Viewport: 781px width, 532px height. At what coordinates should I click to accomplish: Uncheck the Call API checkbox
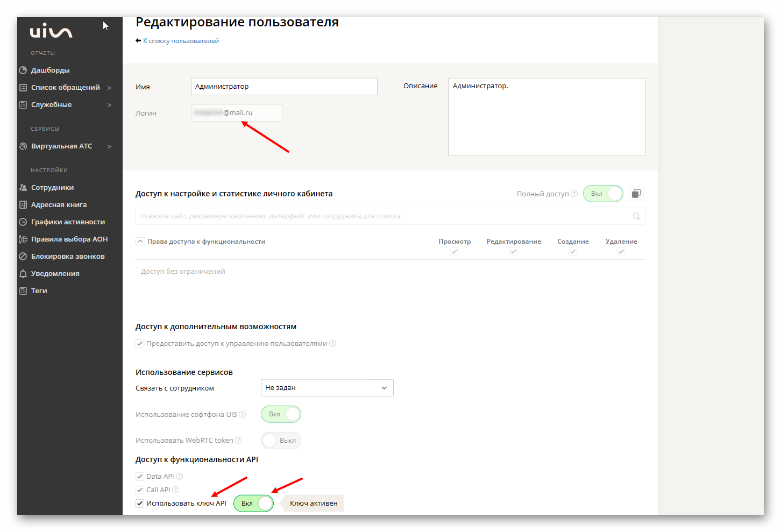click(x=140, y=490)
